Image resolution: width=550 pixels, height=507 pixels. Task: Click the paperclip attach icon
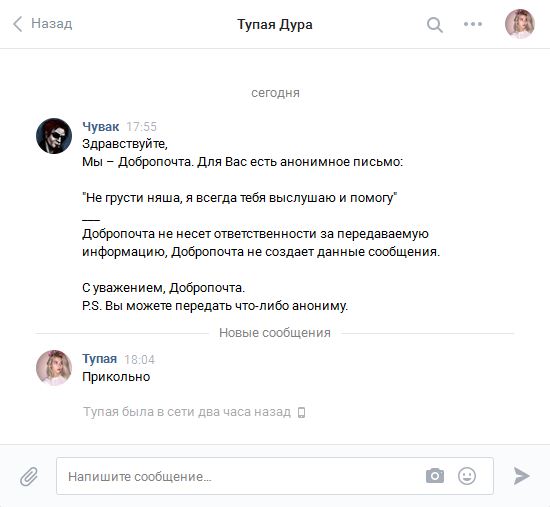[29, 476]
